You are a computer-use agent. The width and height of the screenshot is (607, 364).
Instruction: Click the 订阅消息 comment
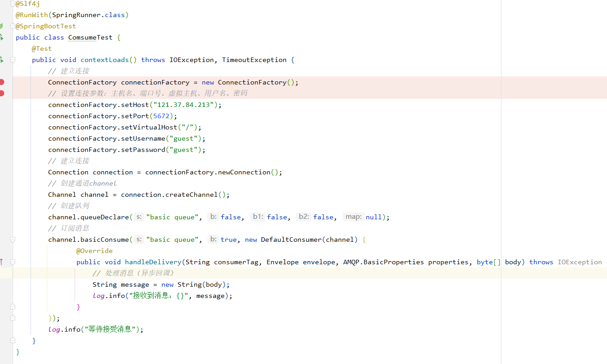[69, 228]
